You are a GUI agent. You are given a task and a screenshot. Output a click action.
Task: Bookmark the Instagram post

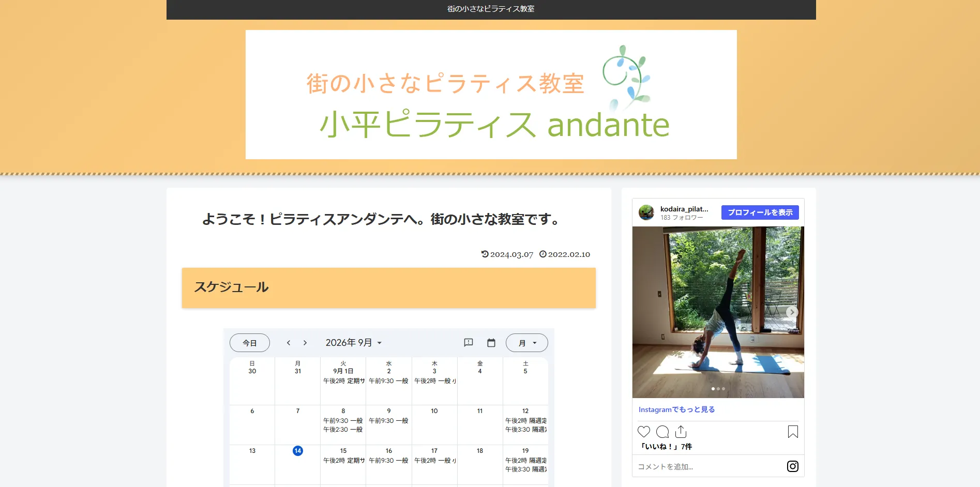tap(793, 432)
